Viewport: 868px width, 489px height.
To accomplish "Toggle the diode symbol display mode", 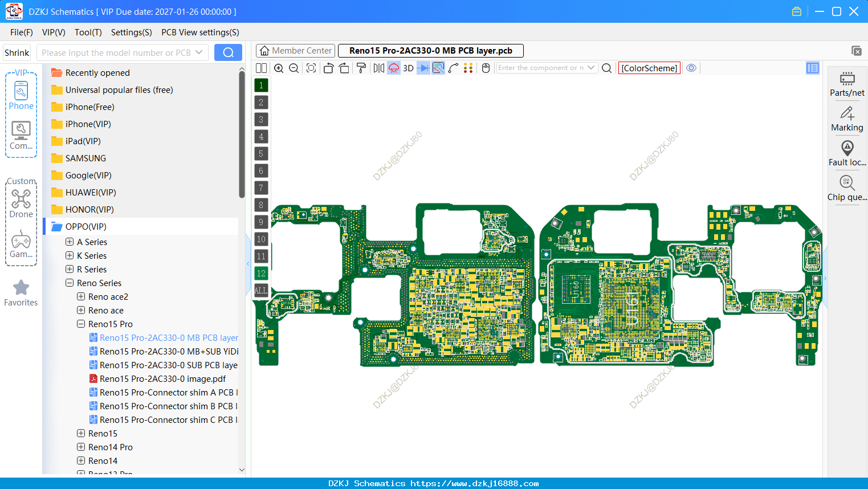I will tap(423, 68).
